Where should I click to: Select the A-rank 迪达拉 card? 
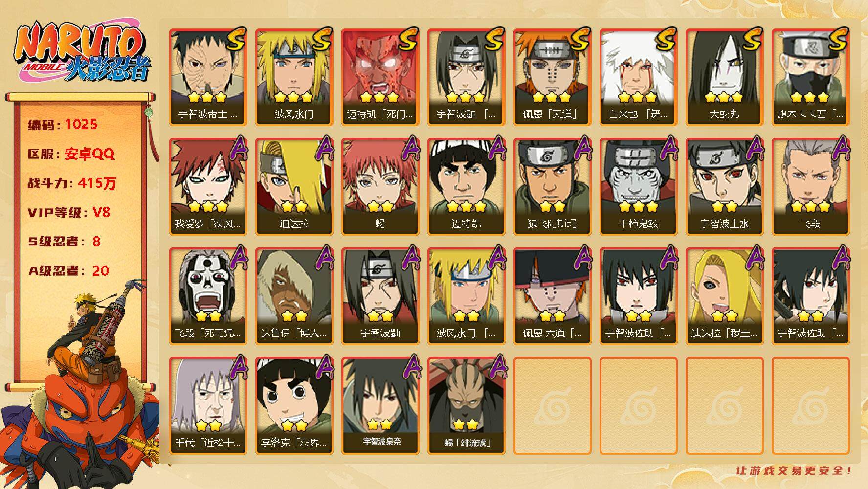[x=294, y=187]
